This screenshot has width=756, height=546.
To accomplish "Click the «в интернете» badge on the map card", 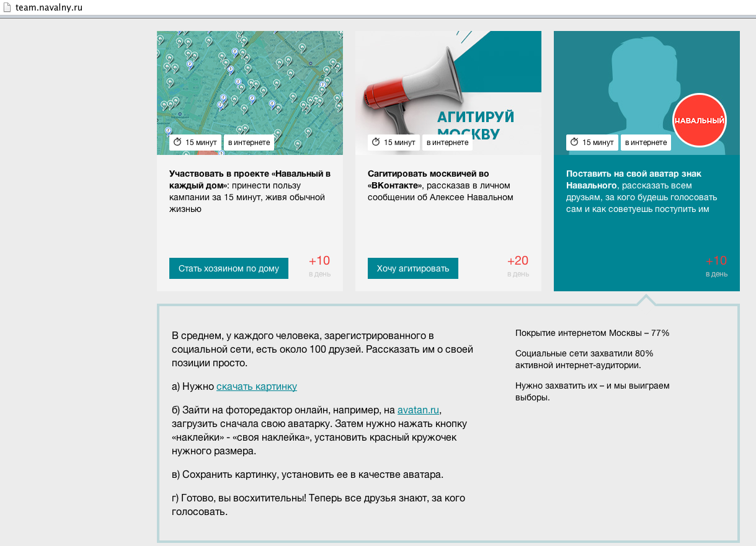I will (x=249, y=143).
